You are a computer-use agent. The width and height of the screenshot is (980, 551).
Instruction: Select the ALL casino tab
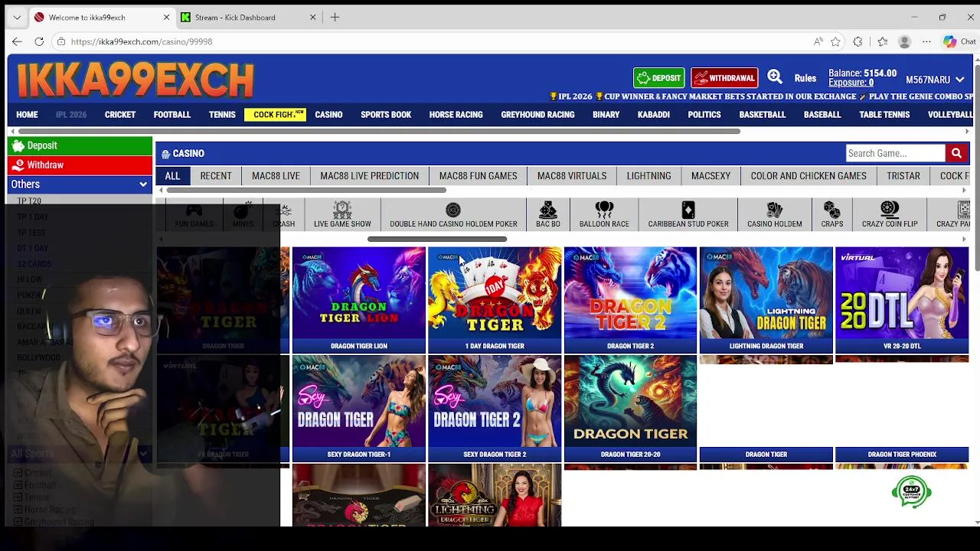[x=172, y=176]
